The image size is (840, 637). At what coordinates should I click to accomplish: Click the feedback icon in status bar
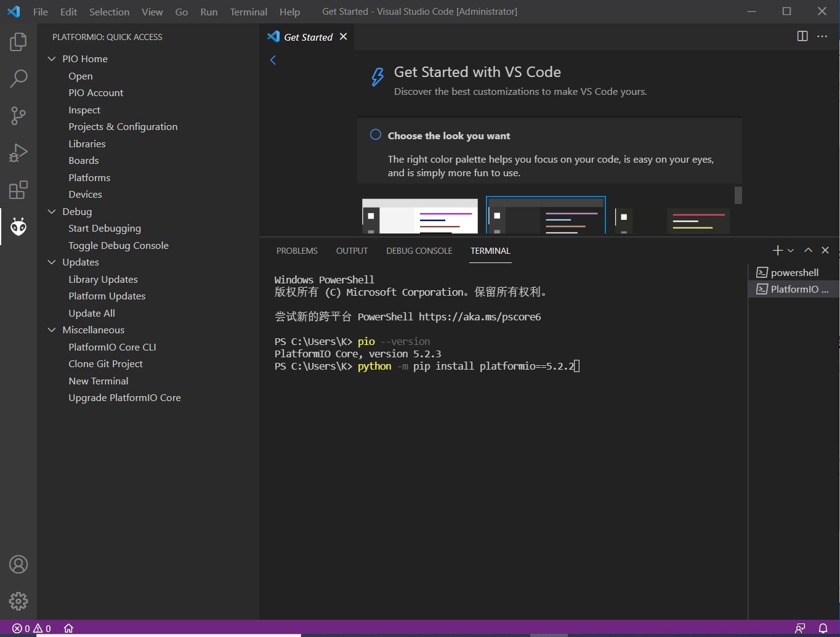(x=800, y=628)
